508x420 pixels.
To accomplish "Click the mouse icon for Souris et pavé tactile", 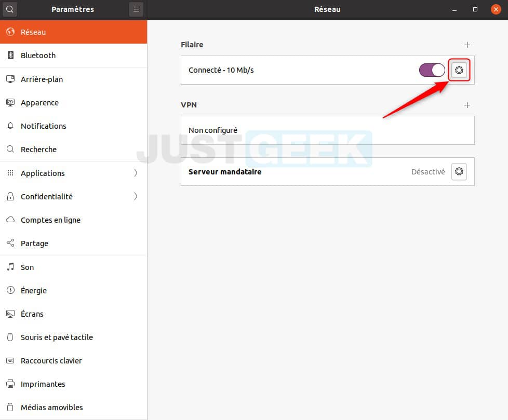I will [10, 337].
